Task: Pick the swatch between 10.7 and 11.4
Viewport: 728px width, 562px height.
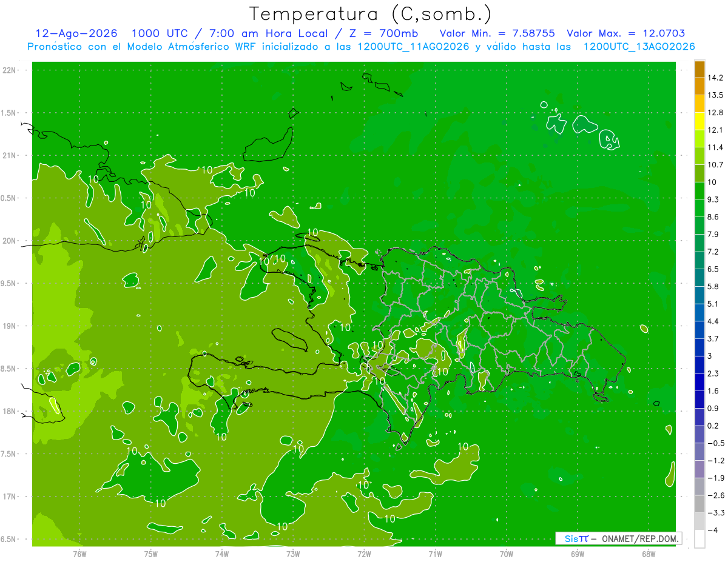Action: click(x=699, y=156)
